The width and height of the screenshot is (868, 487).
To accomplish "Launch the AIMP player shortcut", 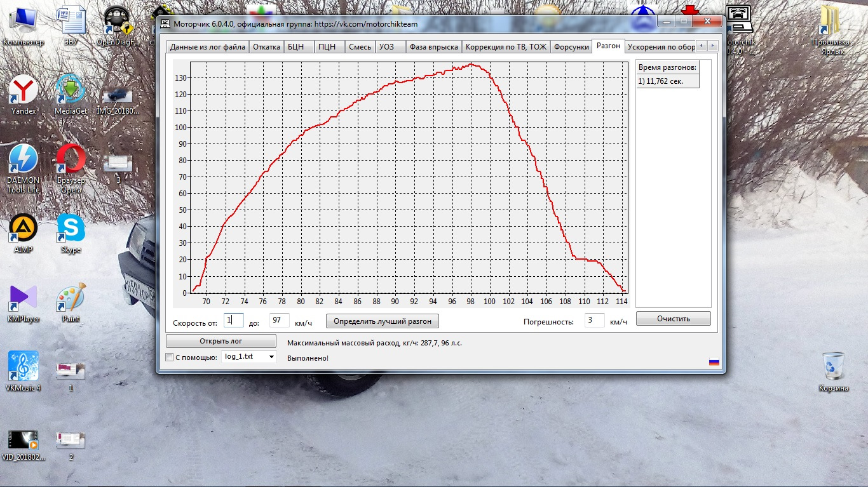I will pos(24,232).
